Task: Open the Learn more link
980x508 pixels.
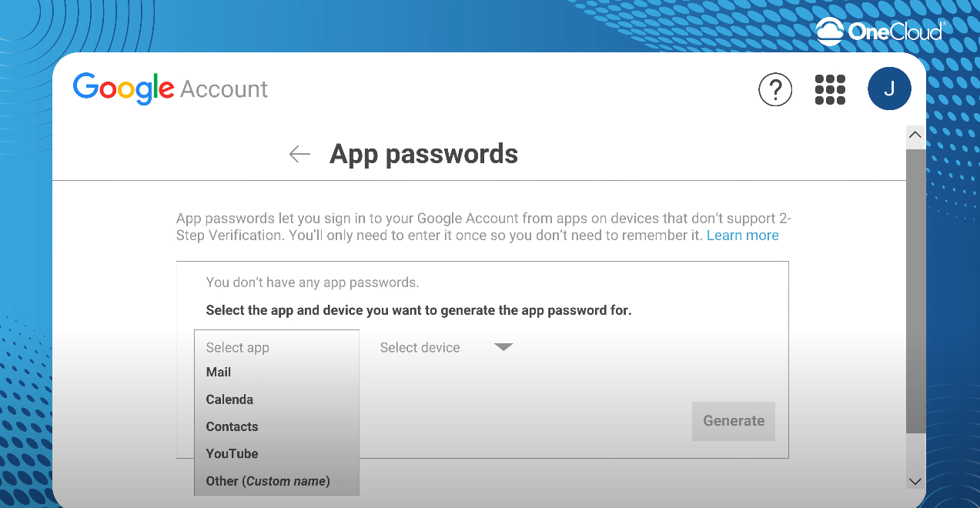Action: pyautogui.click(x=743, y=236)
